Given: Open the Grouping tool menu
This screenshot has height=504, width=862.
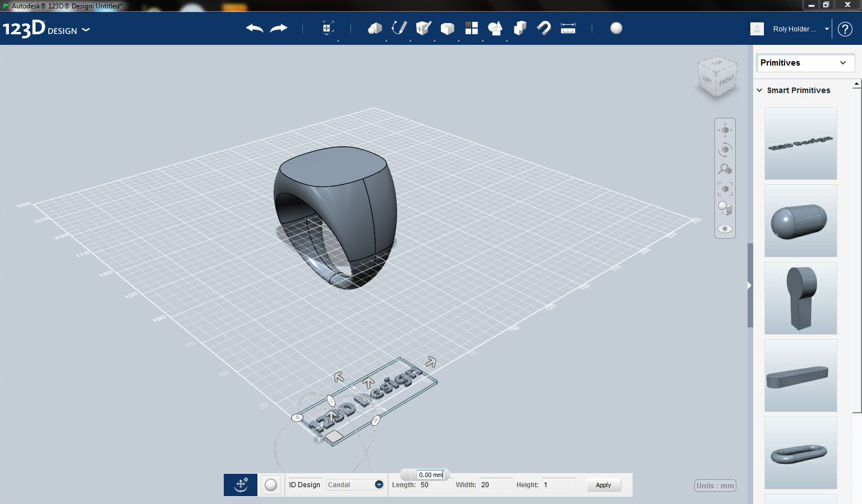Looking at the screenshot, I should 495,28.
